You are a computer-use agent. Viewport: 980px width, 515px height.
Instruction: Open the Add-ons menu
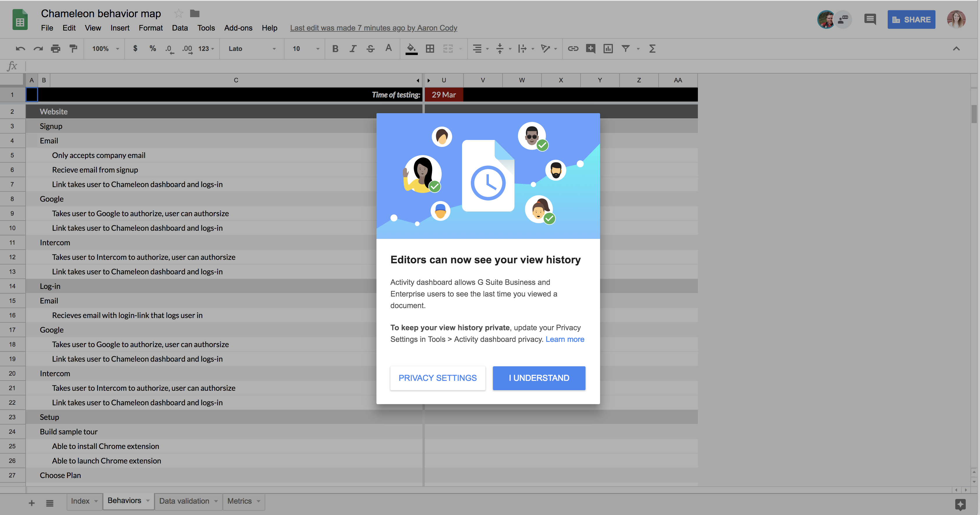[x=238, y=28]
